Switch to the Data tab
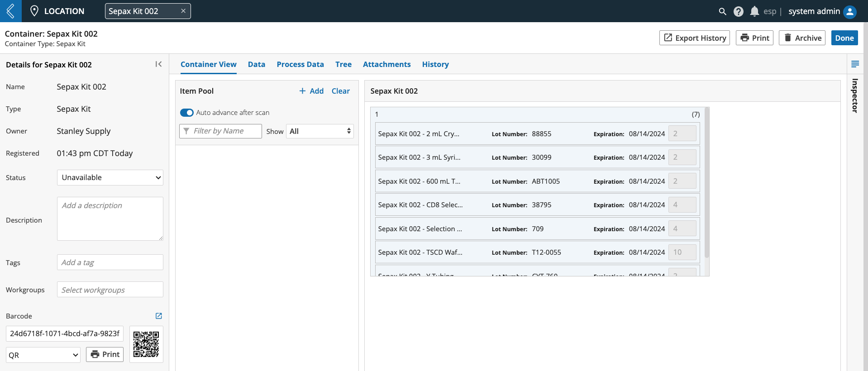Image resolution: width=868 pixels, height=371 pixels. tap(257, 64)
